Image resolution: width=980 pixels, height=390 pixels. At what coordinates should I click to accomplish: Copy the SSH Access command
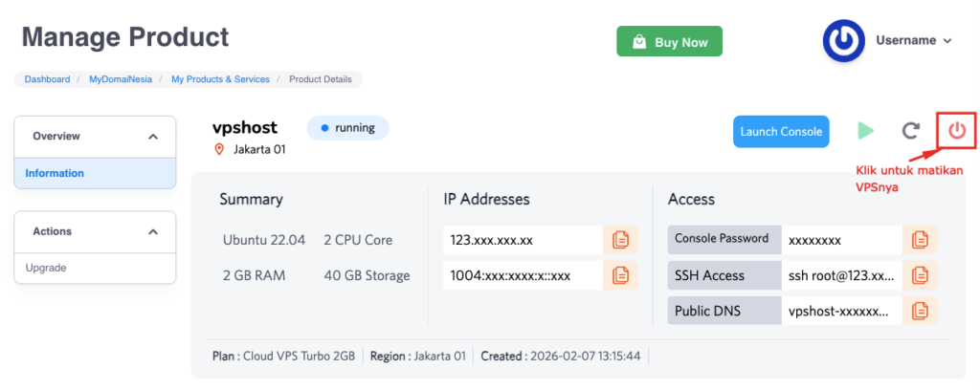(x=920, y=275)
